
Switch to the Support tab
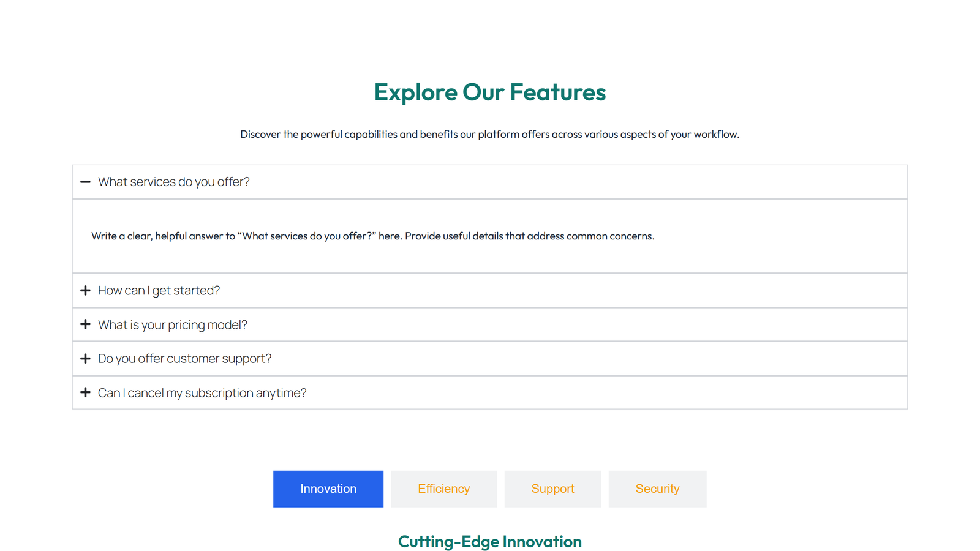point(552,489)
